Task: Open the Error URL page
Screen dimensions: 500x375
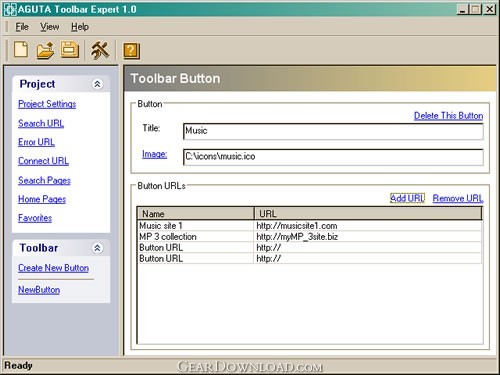Action: pyautogui.click(x=36, y=142)
